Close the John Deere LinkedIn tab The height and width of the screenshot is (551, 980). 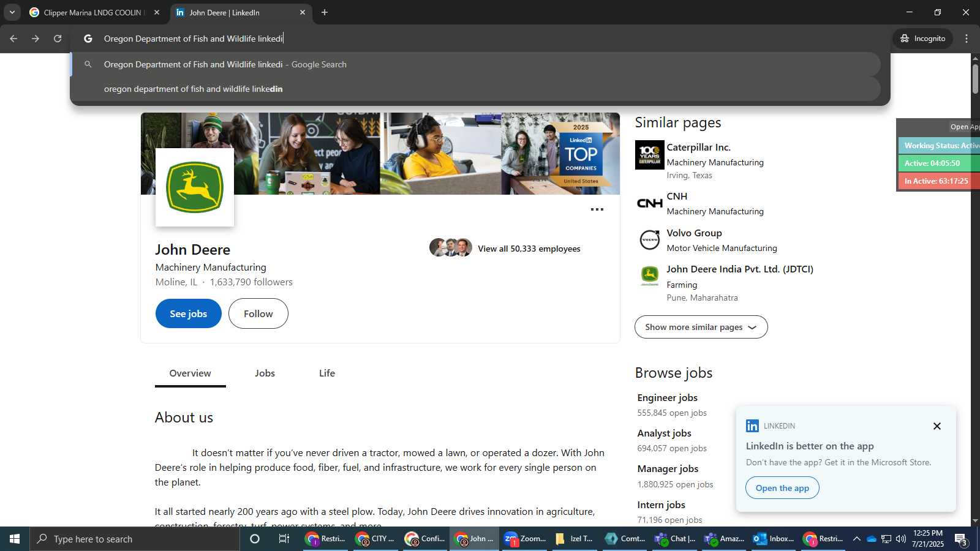click(x=303, y=12)
